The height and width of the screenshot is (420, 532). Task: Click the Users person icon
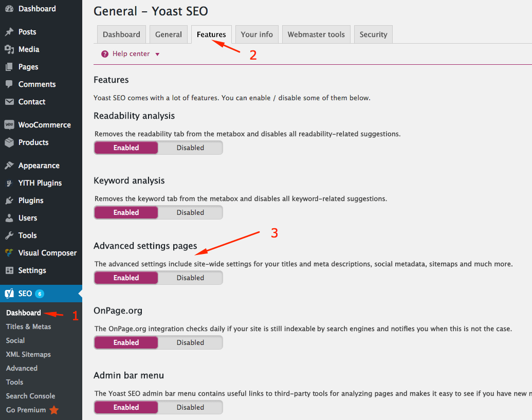(x=9, y=218)
